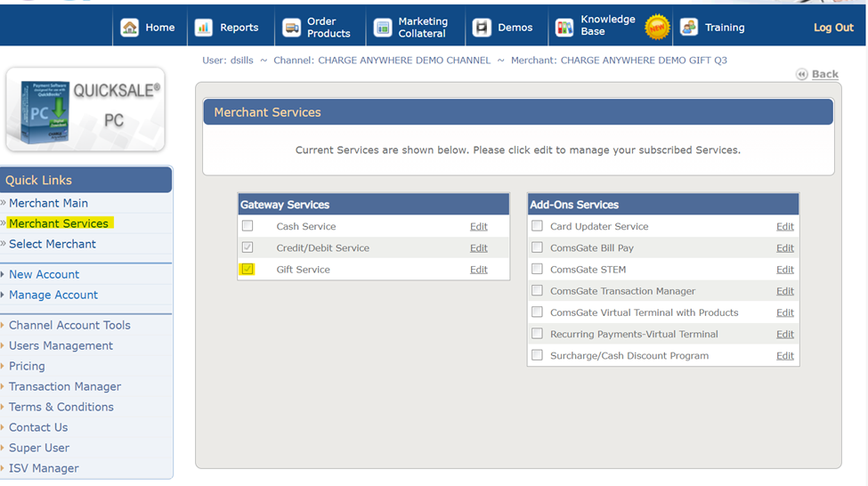Expand the Manage Account section

click(53, 295)
